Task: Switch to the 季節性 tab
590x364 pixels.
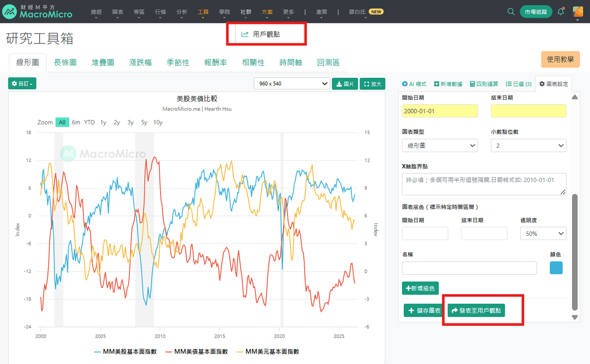Action: click(178, 62)
